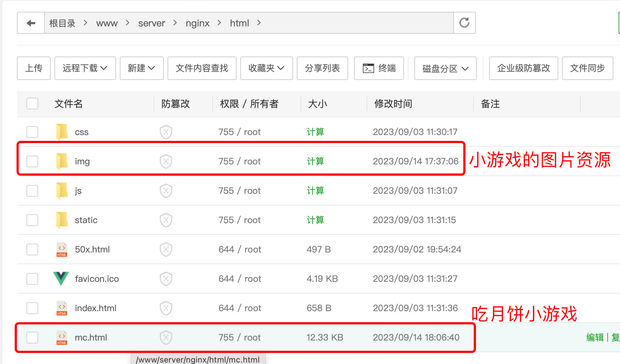Sort by 大小 column header
The width and height of the screenshot is (620, 364).
click(x=318, y=104)
